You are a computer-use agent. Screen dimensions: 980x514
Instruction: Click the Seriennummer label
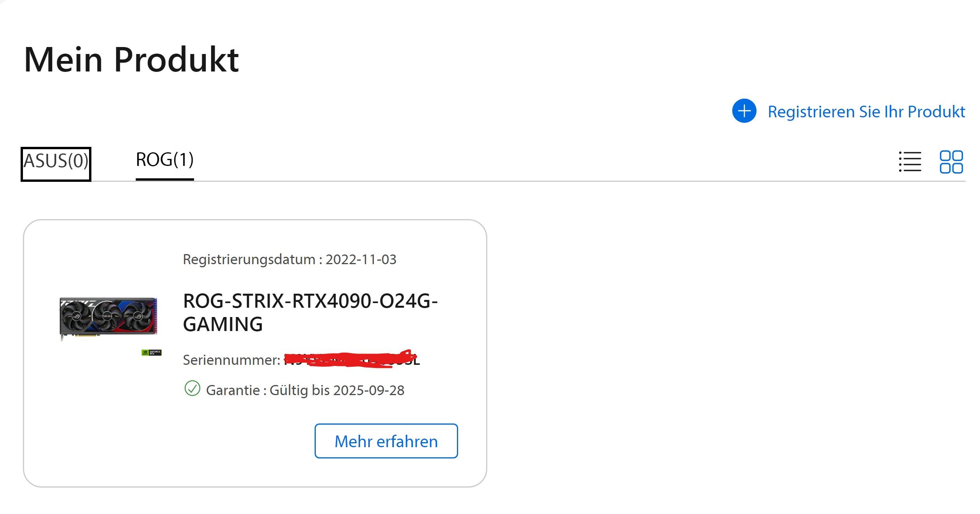[x=231, y=360]
